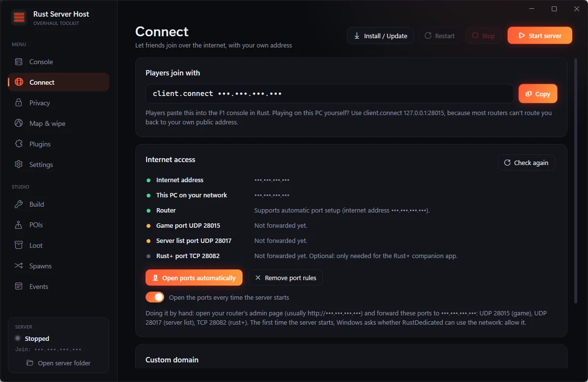
Task: Click the Plugins puzzle piece icon
Action: (19, 144)
